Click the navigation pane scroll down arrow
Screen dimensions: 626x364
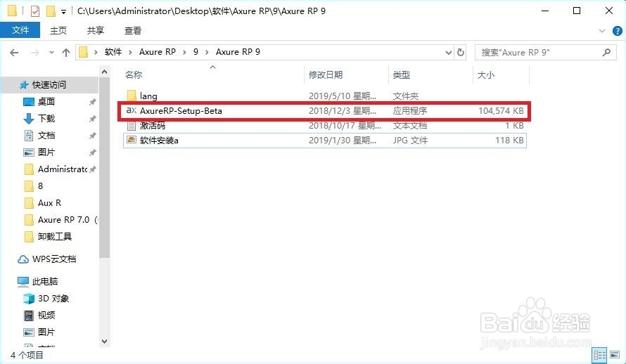104,342
